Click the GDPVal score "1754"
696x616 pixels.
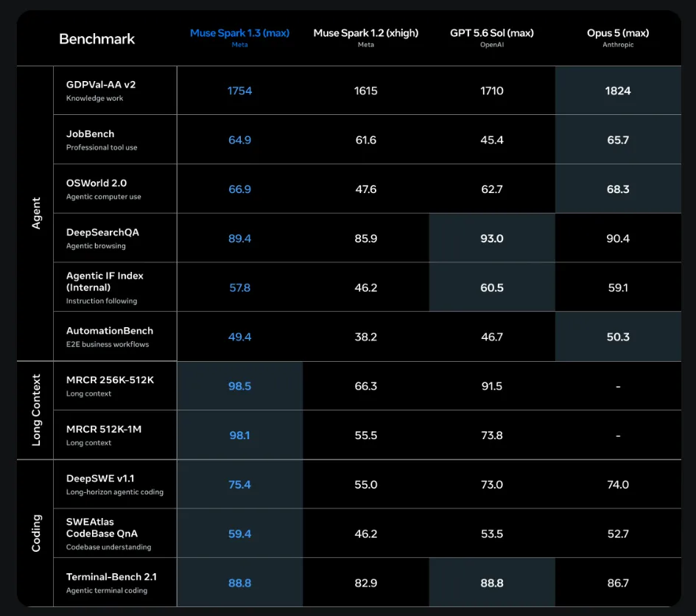239,91
